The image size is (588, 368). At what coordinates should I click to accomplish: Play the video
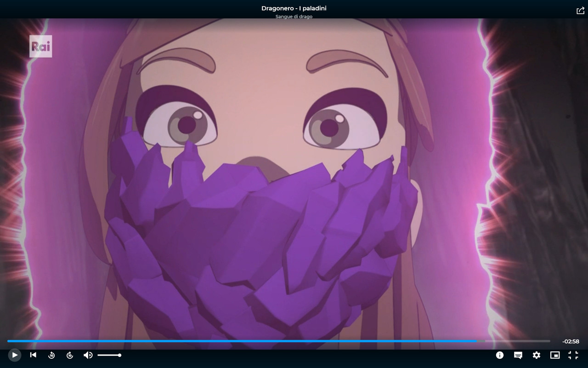[x=15, y=355]
